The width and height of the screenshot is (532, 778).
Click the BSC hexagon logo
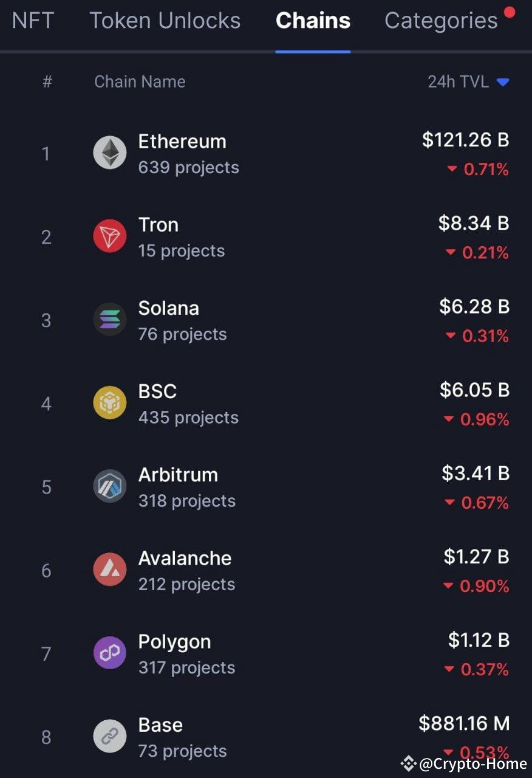(x=109, y=402)
